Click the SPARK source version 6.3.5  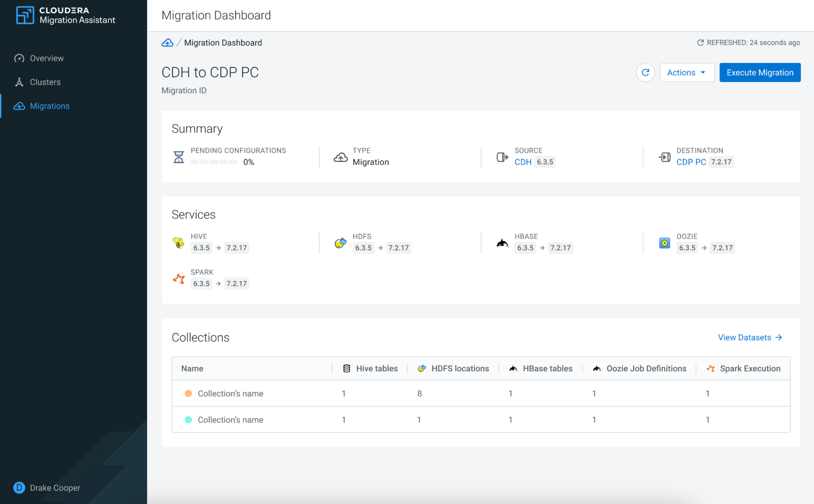(201, 284)
